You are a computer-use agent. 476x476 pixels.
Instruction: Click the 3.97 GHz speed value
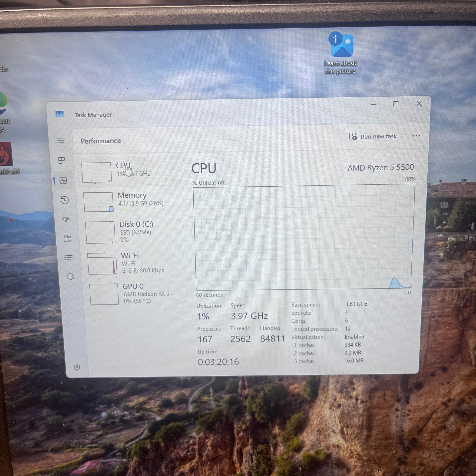point(249,316)
